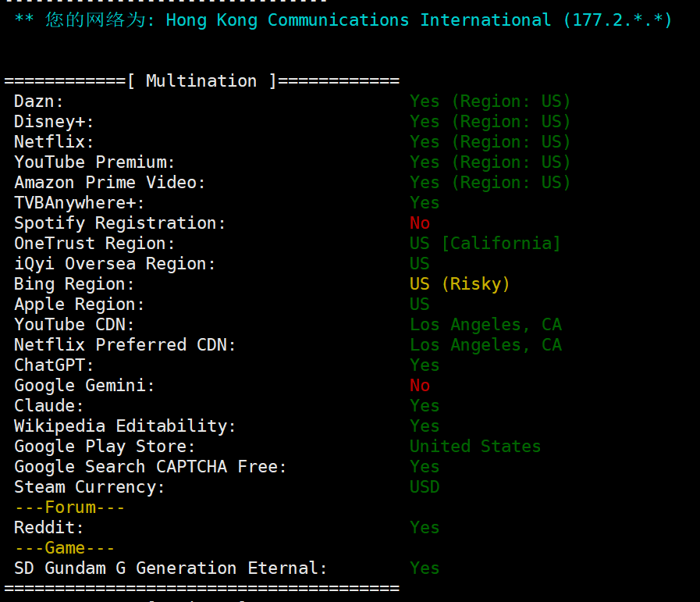The image size is (700, 602).
Task: Click the Disney+ 'Yes (Region: US)' result
Action: (x=490, y=122)
